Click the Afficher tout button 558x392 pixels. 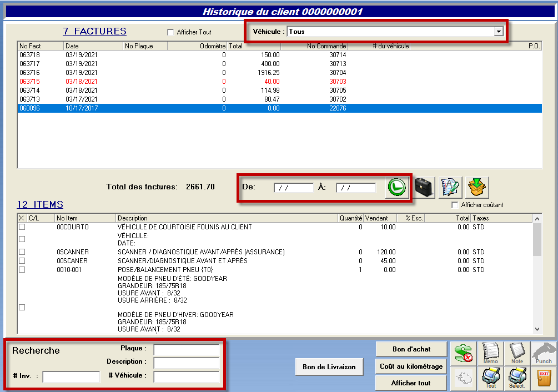411,383
